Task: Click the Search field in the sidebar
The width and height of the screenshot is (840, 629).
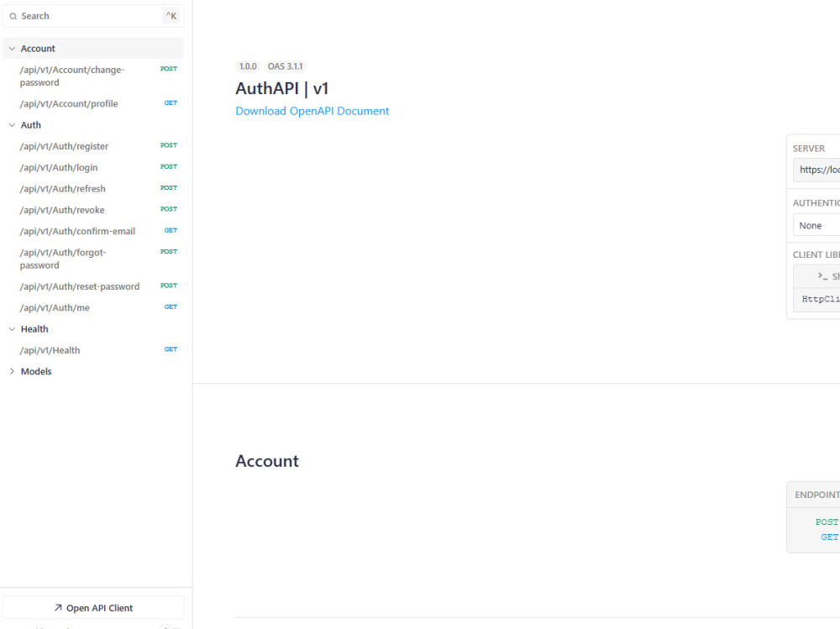Action: pos(93,16)
